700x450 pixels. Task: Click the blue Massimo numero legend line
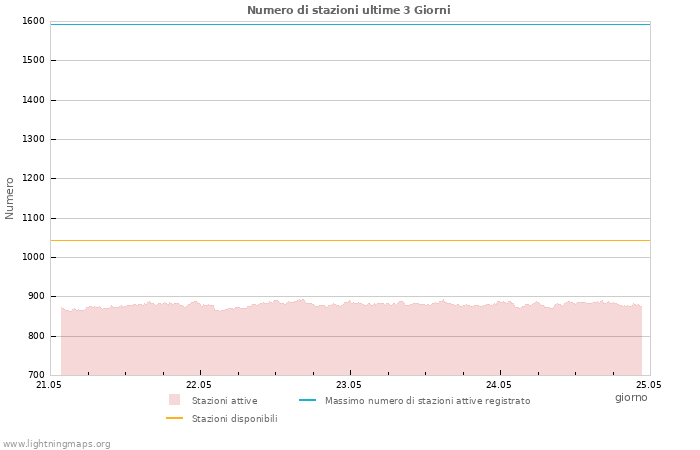pyautogui.click(x=307, y=400)
